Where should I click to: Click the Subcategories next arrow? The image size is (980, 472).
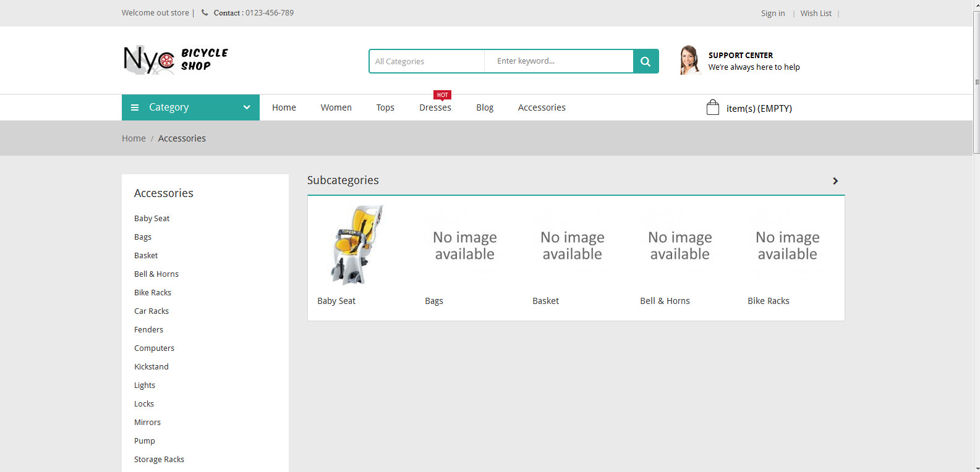(x=835, y=181)
